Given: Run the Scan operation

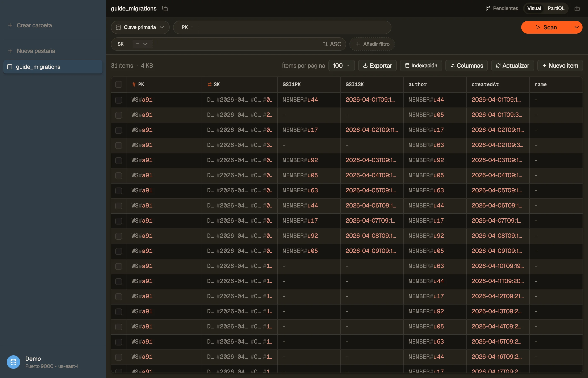Looking at the screenshot, I should coord(546,27).
